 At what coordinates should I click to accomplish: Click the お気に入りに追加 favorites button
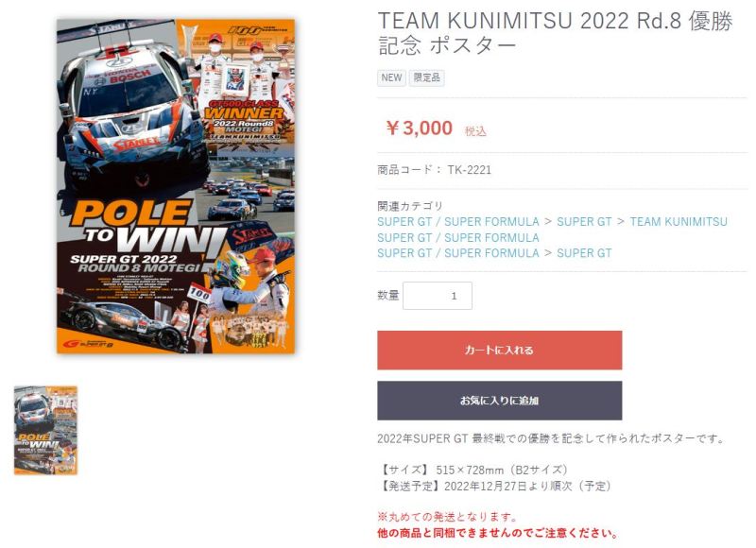coord(499,401)
